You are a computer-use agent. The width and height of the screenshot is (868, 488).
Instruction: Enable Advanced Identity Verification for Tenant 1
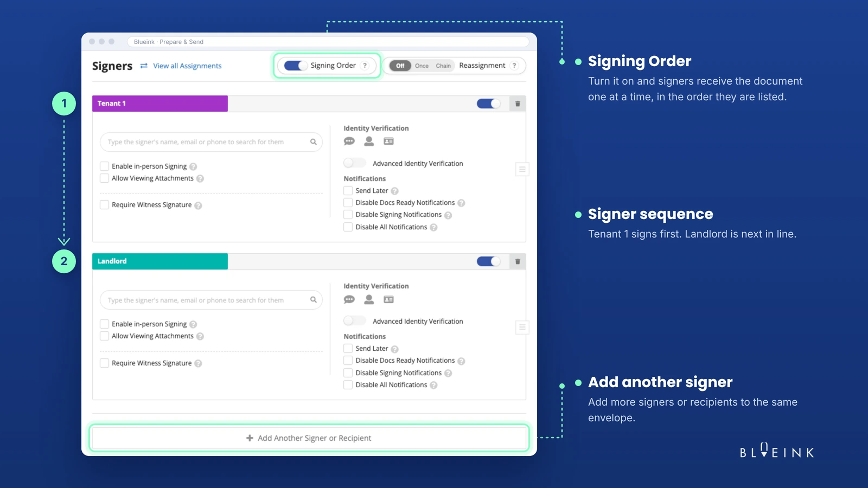[354, 163]
